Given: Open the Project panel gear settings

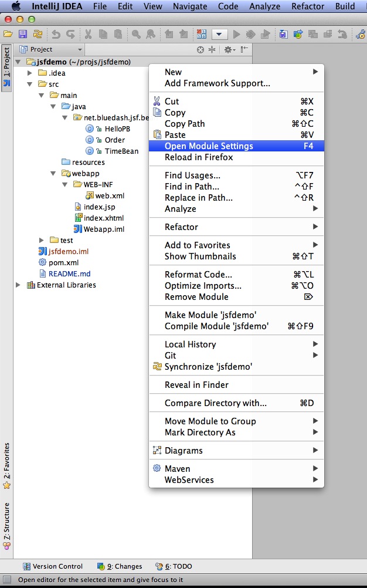Looking at the screenshot, I should (229, 50).
